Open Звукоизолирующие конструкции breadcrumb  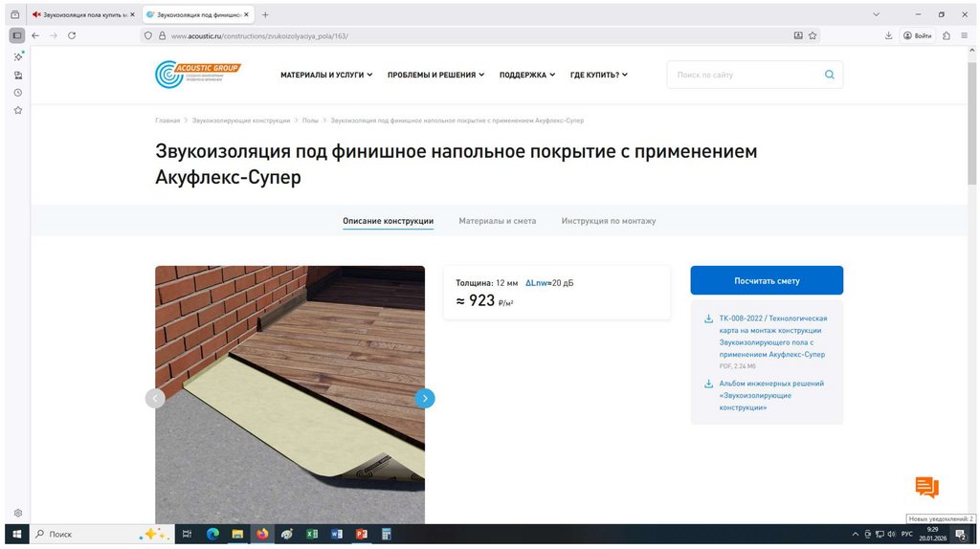pos(241,120)
